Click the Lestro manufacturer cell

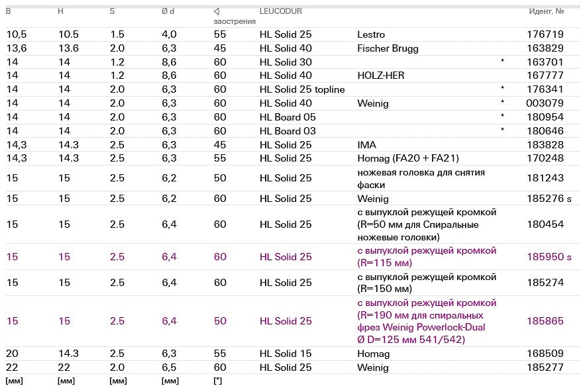click(371, 34)
